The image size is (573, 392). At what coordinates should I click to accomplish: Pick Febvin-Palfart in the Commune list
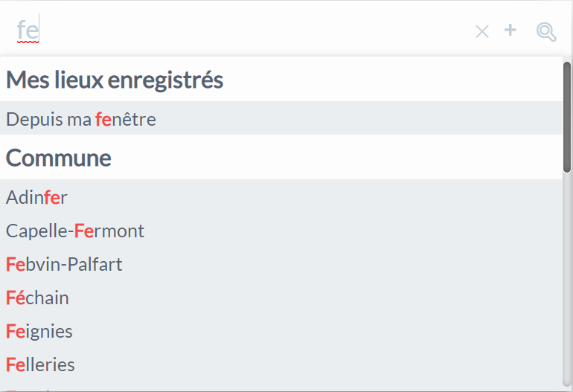(281, 265)
